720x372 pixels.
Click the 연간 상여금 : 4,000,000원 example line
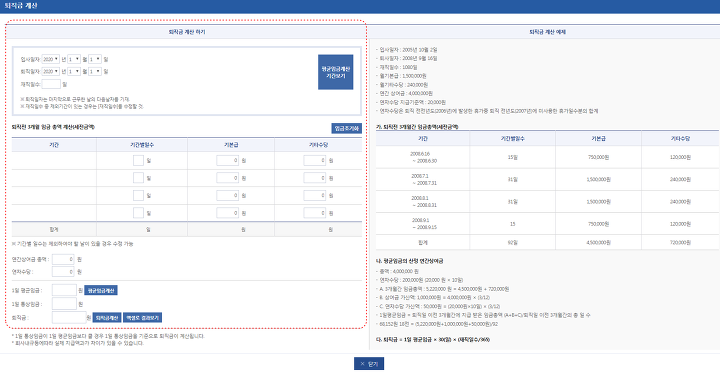click(405, 94)
